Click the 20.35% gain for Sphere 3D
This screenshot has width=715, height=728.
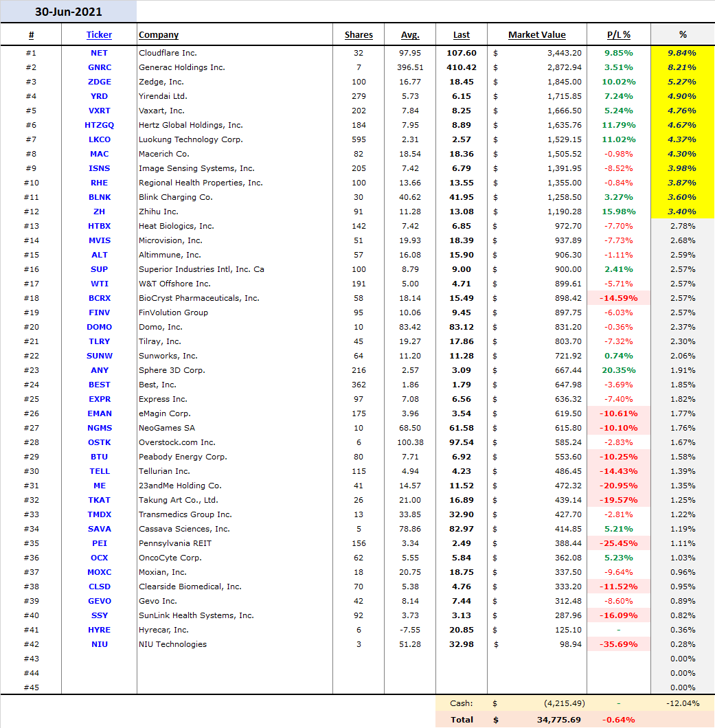coord(619,370)
